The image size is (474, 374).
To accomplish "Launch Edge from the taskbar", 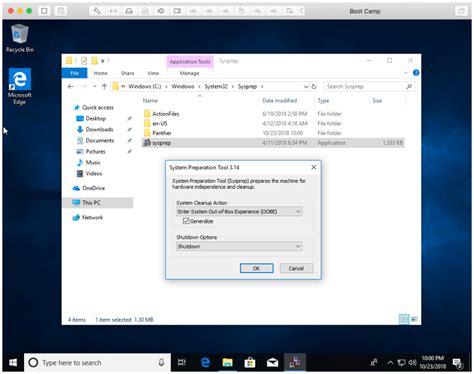I will click(x=205, y=362).
